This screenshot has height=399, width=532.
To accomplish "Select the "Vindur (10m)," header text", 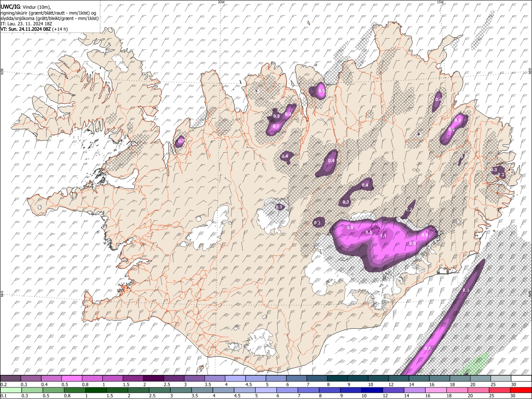I will [37, 7].
